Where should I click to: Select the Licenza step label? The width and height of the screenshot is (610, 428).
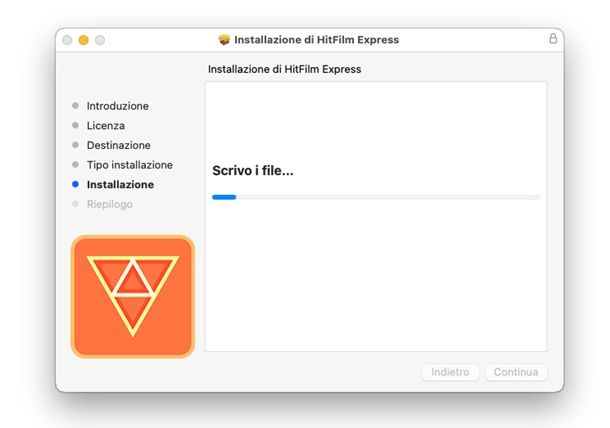pos(105,126)
